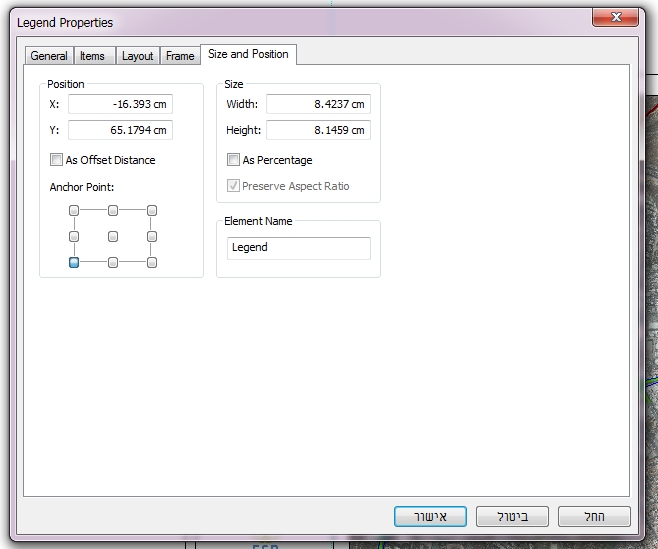Select the center anchor point
The image size is (658, 549).
113,237
